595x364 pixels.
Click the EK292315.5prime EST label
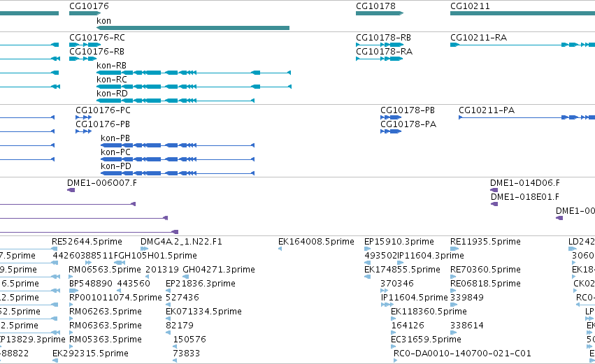(x=90, y=354)
